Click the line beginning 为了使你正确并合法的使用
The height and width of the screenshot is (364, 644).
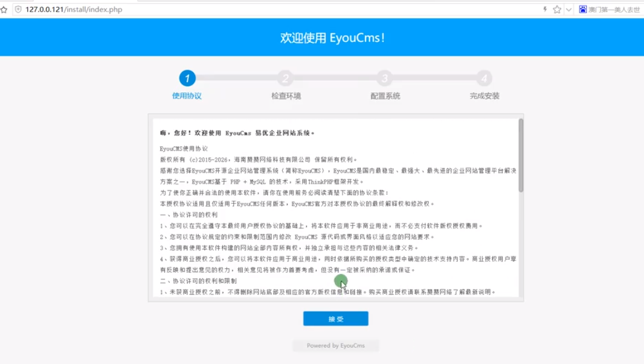(x=274, y=192)
